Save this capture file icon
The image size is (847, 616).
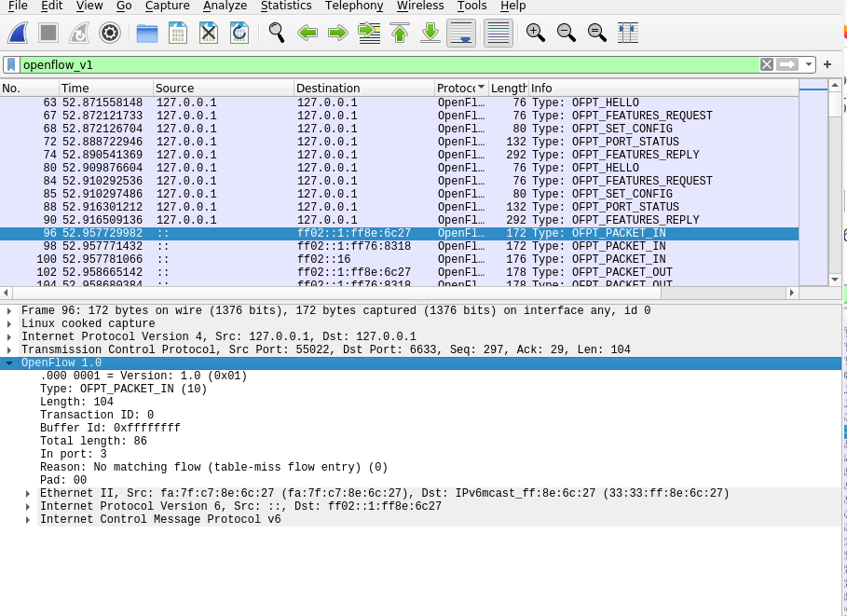pyautogui.click(x=178, y=33)
